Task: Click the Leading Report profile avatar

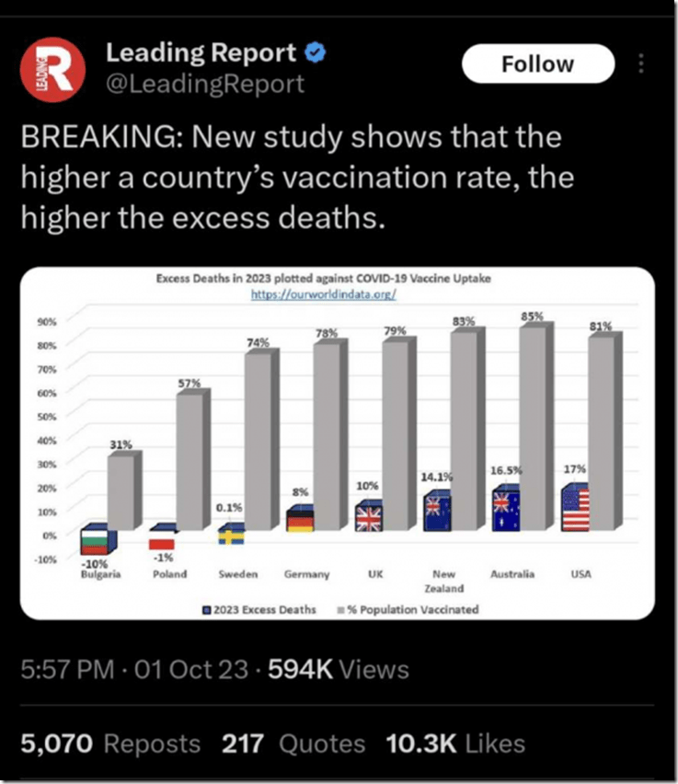Action: coord(54,67)
